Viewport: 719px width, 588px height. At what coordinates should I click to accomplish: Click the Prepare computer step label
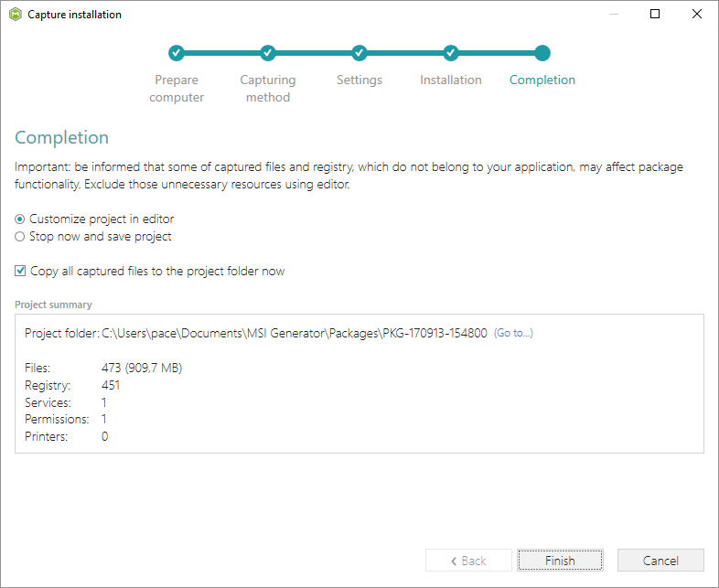177,89
